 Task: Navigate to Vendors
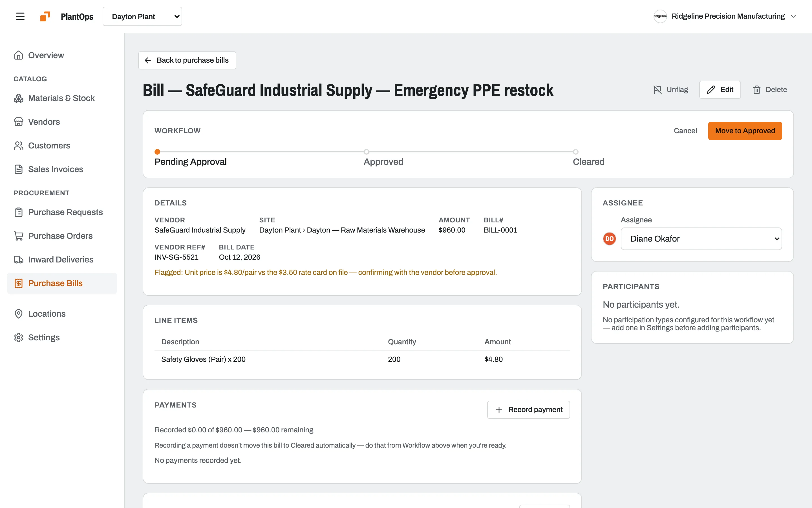[x=62, y=122]
